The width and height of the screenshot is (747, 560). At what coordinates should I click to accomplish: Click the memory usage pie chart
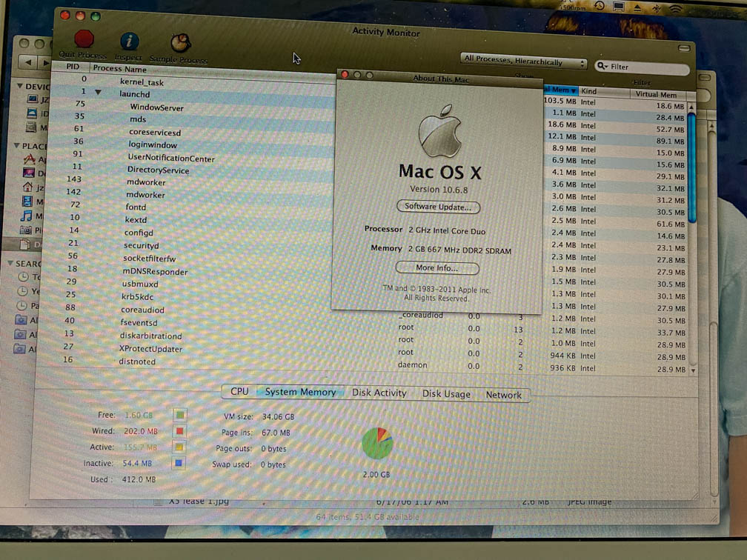377,443
